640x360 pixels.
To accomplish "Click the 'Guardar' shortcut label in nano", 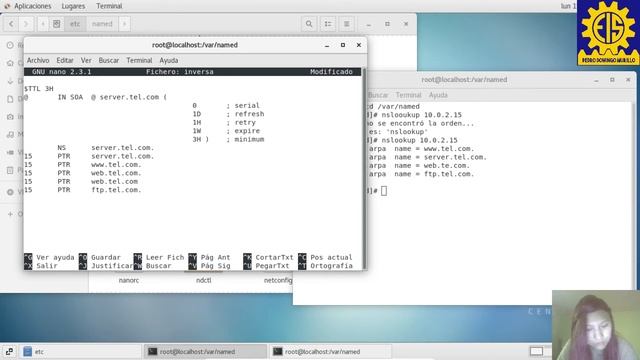I will [106, 258].
